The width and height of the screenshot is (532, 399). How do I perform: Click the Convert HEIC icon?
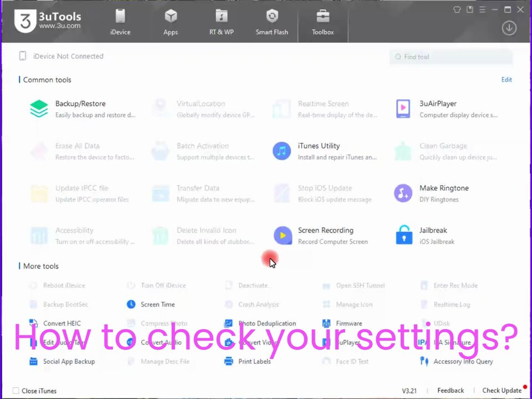coord(33,323)
